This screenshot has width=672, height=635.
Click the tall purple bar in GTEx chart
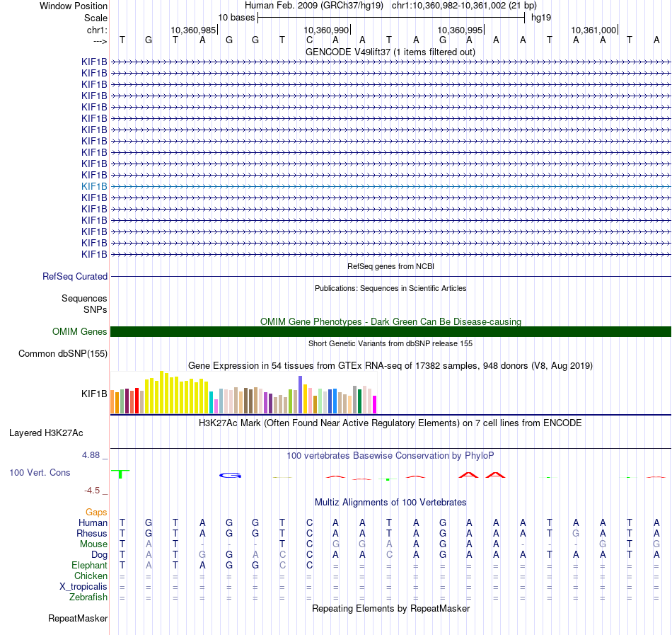click(x=301, y=394)
